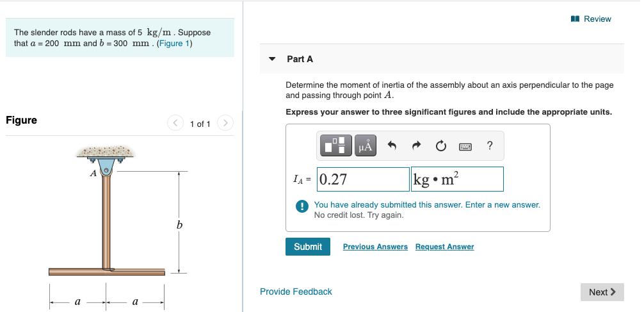The width and height of the screenshot is (644, 312).
Task: Collapse Part A disclosure triangle
Action: (x=271, y=59)
